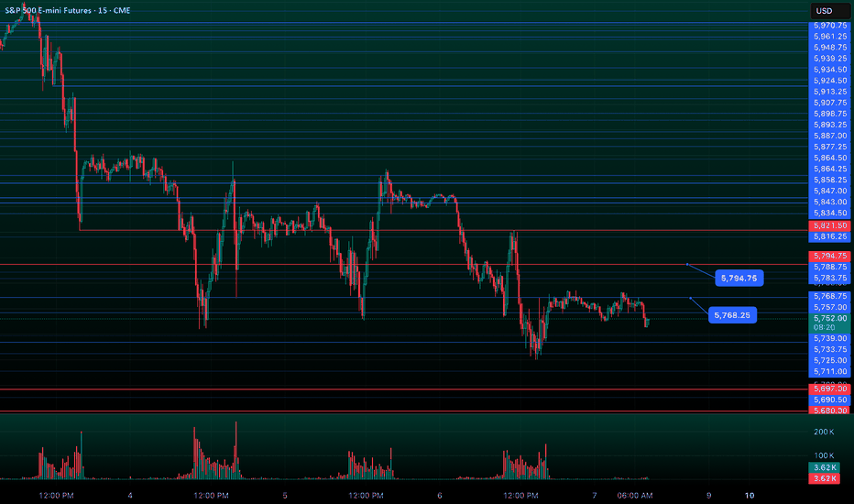Viewport: 854px width, 504px height.
Task: Click the 5,690.50 price level label
Action: tap(830, 400)
